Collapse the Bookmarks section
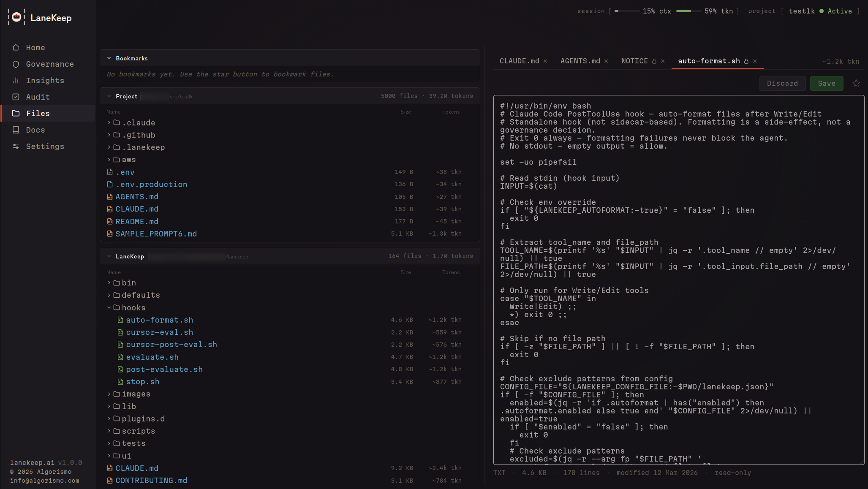This screenshot has width=868, height=489. click(x=109, y=58)
